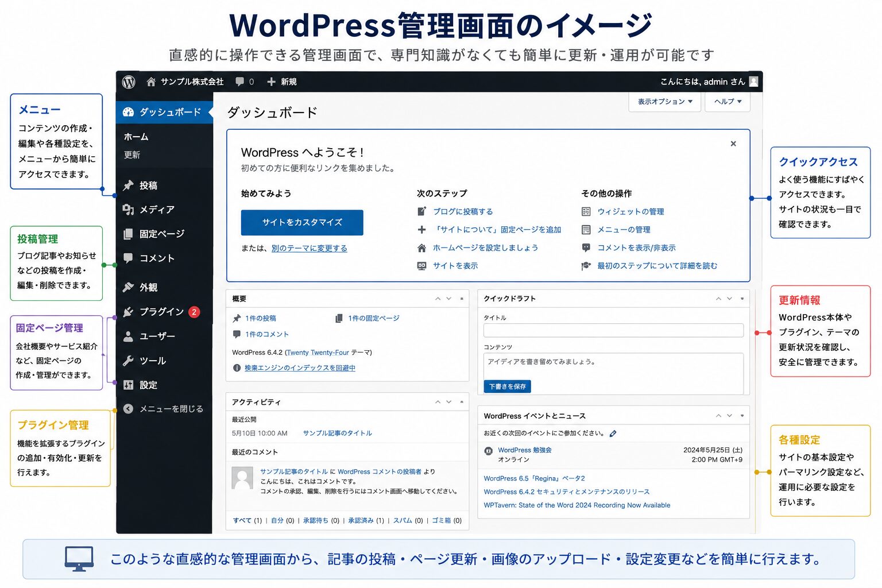
Task: Open the 1件のコメント link
Action: (x=267, y=334)
